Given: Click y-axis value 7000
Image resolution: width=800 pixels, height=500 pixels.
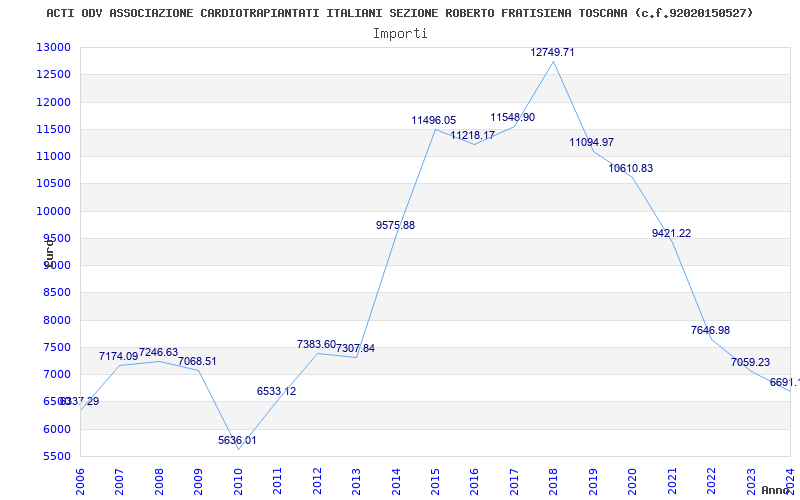Looking at the screenshot, I should 56,374.
